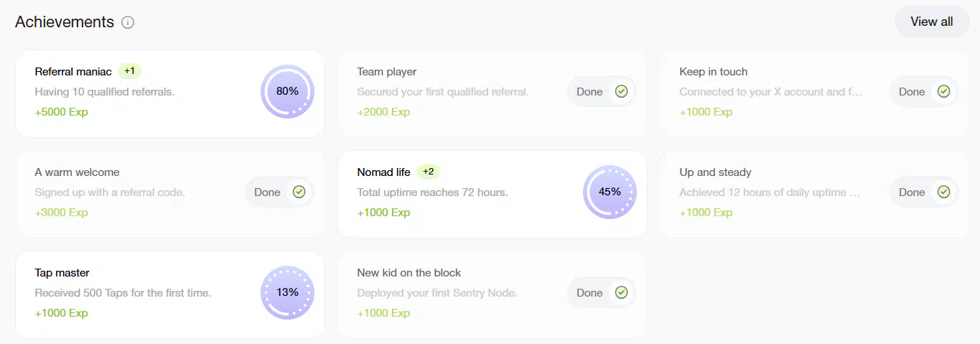Click the info icon beside Achievements
980x344 pixels.
point(128,22)
